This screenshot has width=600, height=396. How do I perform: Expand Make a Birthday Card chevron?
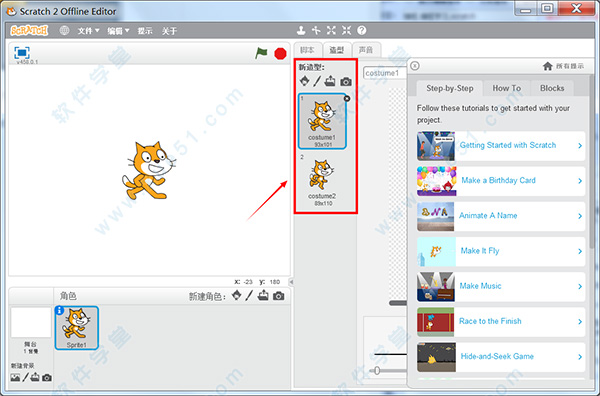tap(580, 181)
